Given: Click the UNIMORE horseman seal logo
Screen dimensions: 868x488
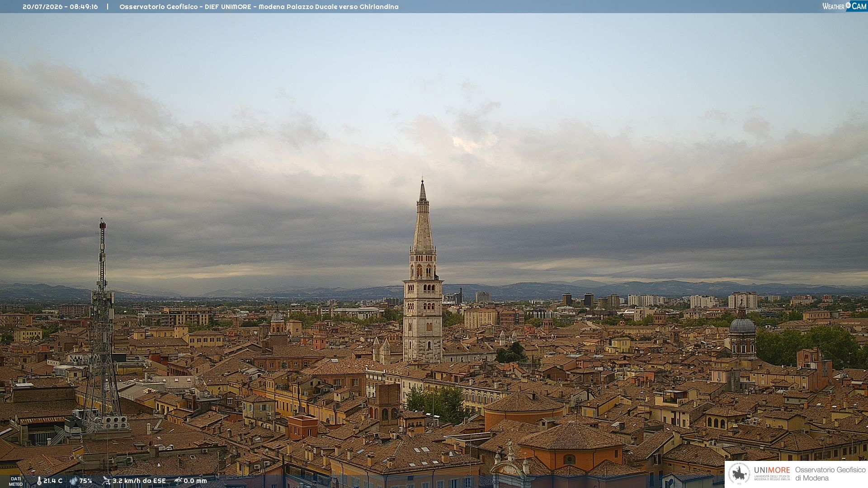Looking at the screenshot, I should [739, 474].
